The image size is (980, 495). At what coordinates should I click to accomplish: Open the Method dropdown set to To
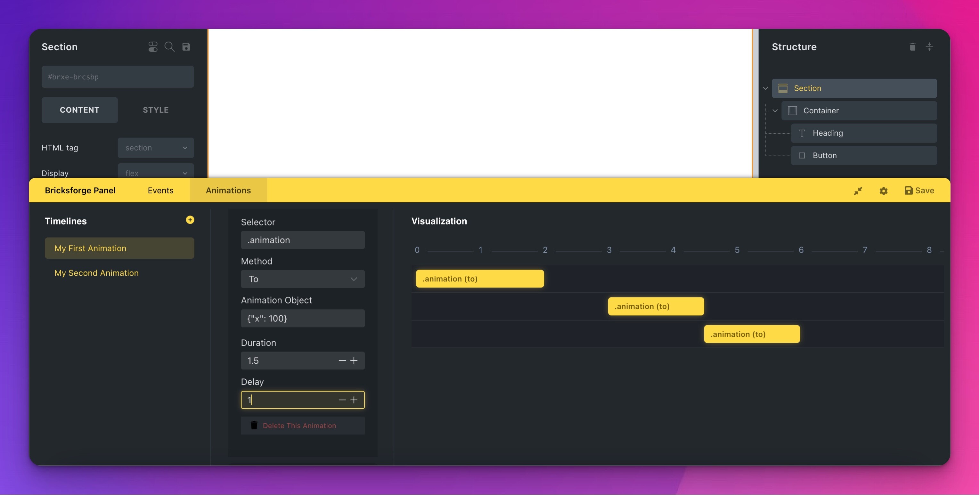click(303, 279)
